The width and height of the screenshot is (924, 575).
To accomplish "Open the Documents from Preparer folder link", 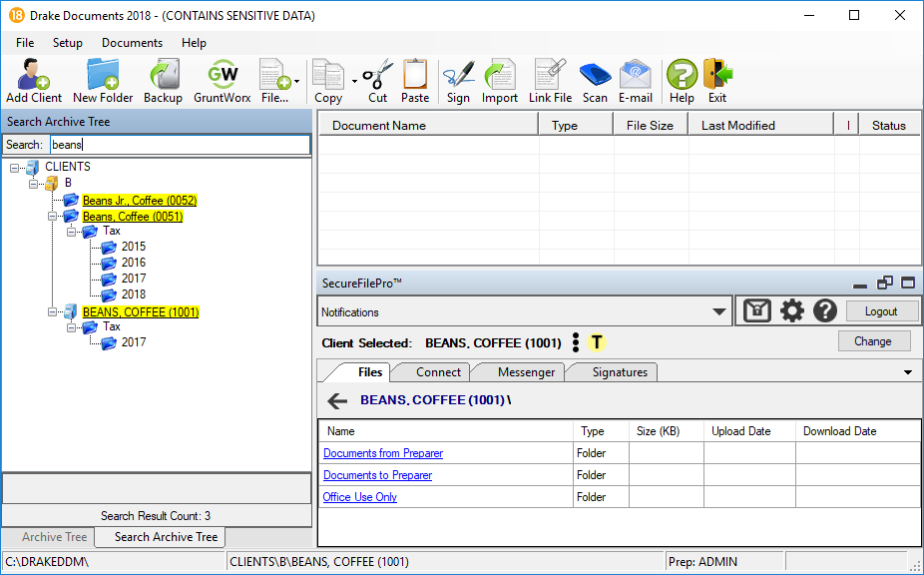I will (x=383, y=453).
